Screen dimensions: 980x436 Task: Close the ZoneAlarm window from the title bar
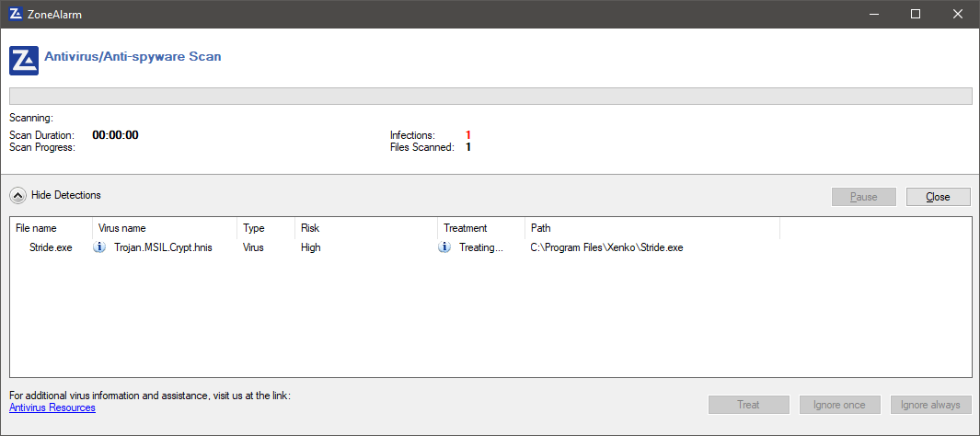pyautogui.click(x=957, y=14)
